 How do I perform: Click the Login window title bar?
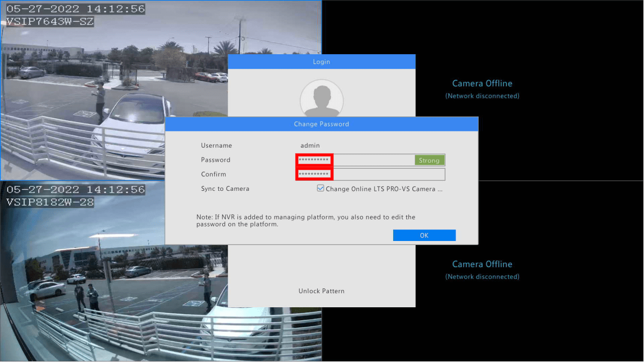tap(321, 62)
